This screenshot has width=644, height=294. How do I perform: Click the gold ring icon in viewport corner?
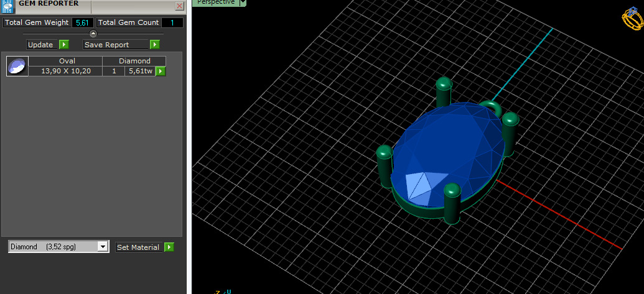632,18
